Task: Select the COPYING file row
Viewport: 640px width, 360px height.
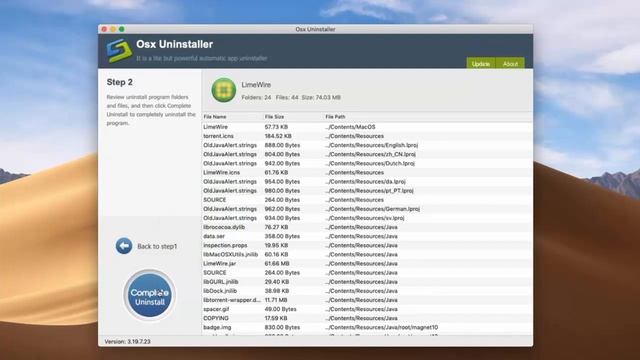Action: (x=367, y=318)
